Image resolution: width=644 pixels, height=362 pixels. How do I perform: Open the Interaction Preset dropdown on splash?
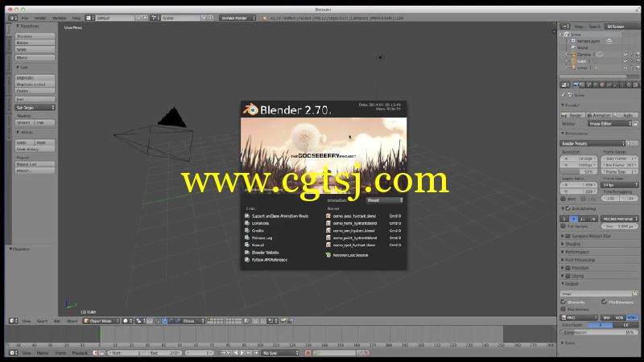(x=385, y=200)
